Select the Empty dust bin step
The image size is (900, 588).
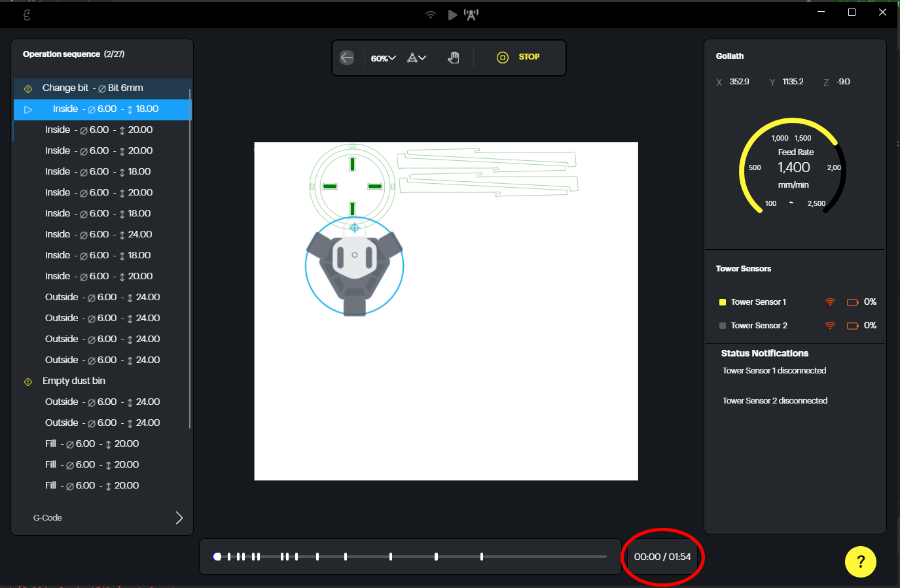click(73, 381)
